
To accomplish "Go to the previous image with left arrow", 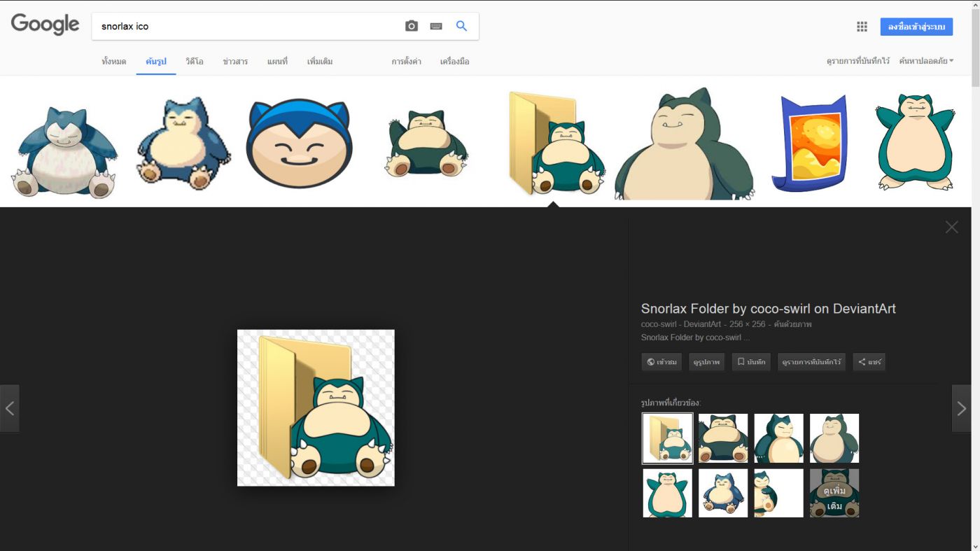I will (10, 408).
